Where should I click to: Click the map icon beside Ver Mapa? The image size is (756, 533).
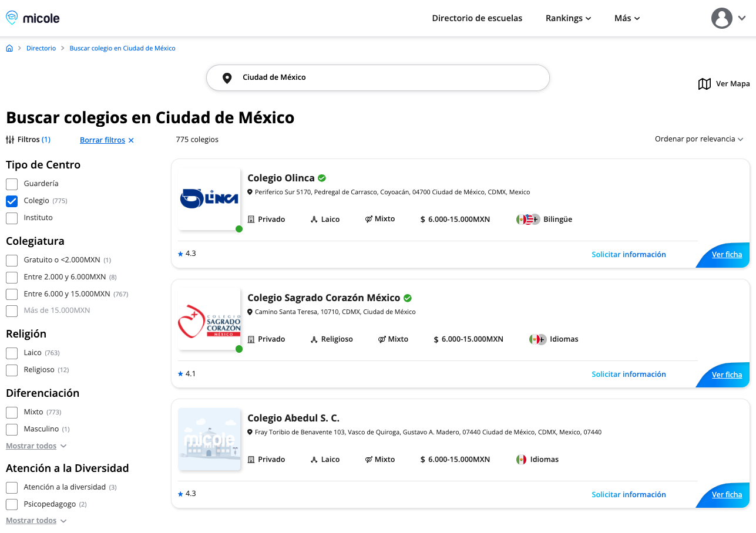click(704, 84)
